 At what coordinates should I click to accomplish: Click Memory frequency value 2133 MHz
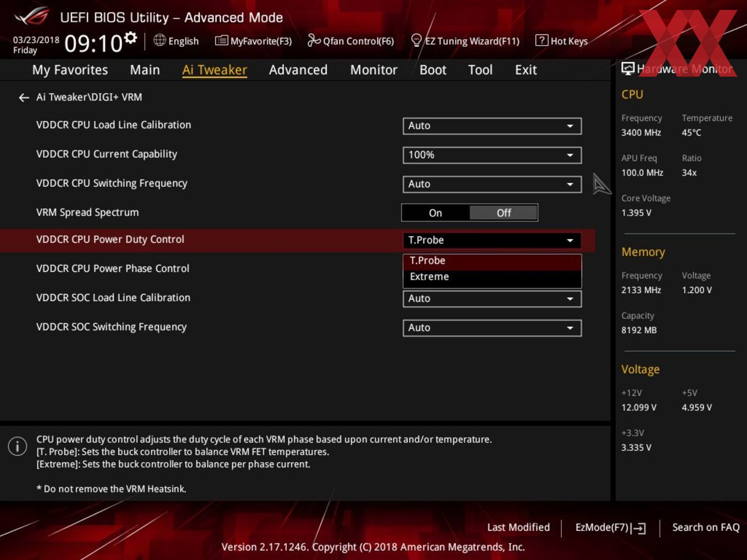click(641, 290)
